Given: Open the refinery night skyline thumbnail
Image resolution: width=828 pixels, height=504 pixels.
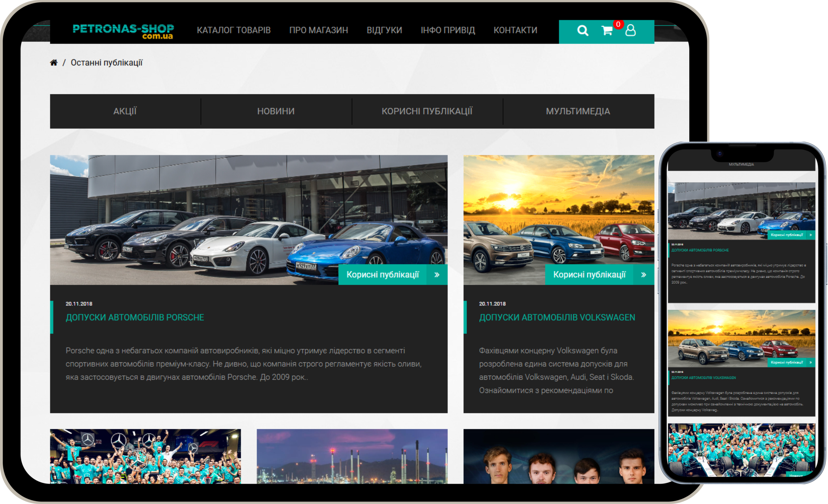Looking at the screenshot, I should [x=352, y=456].
